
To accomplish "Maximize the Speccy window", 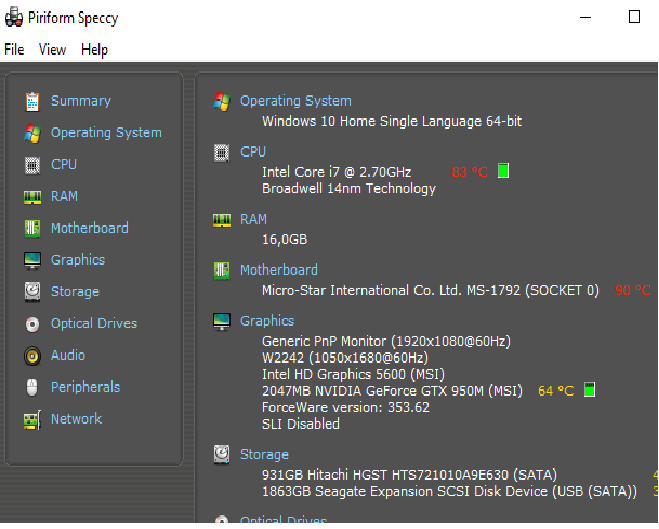I will 634,17.
